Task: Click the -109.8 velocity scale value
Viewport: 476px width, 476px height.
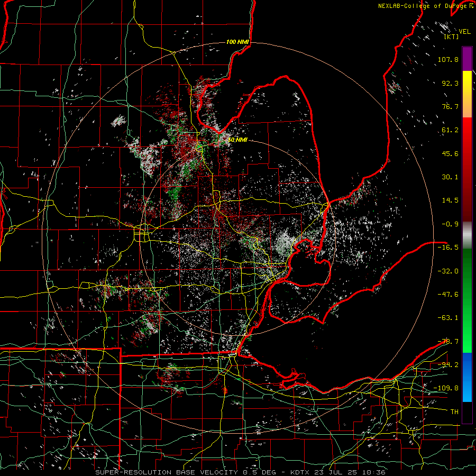Action: [446, 388]
